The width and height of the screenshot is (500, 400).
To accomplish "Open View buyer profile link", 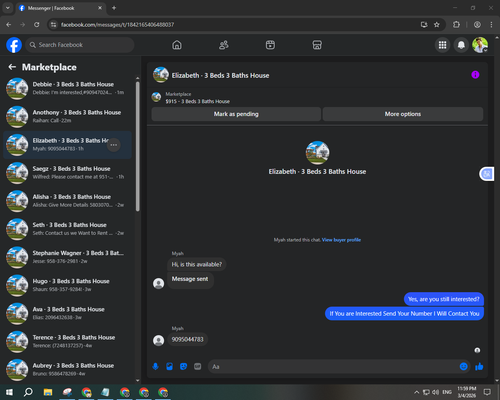I will (341, 240).
